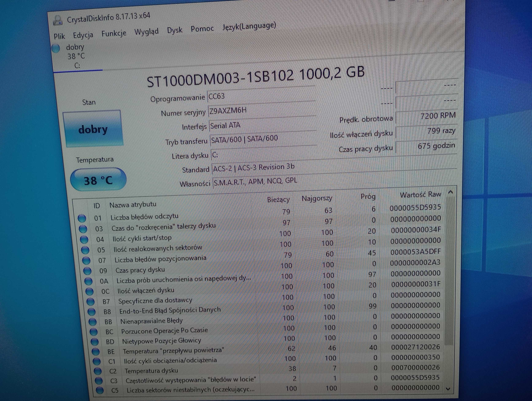The height and width of the screenshot is (401, 532).
Task: Click the status orb for attribute C1
Action: pyautogui.click(x=97, y=361)
